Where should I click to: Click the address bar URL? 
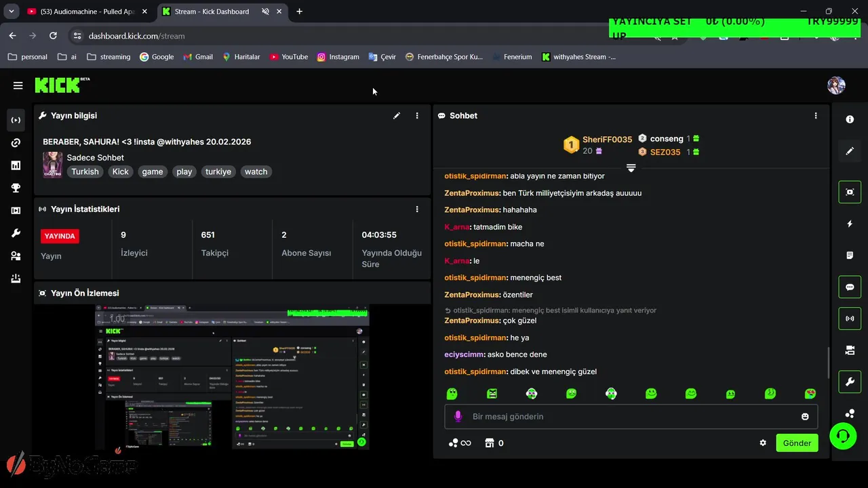click(x=136, y=36)
